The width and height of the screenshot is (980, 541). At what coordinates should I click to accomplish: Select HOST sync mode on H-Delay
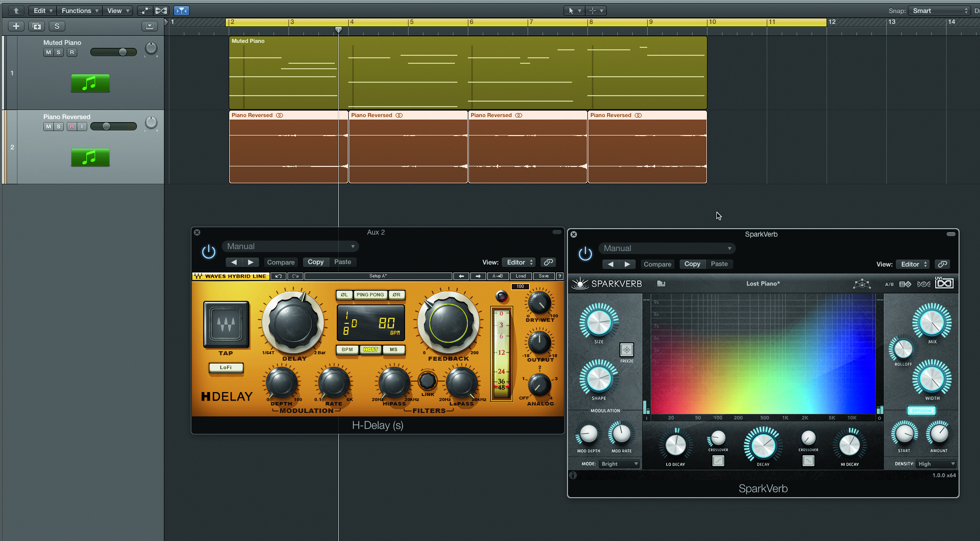click(371, 350)
